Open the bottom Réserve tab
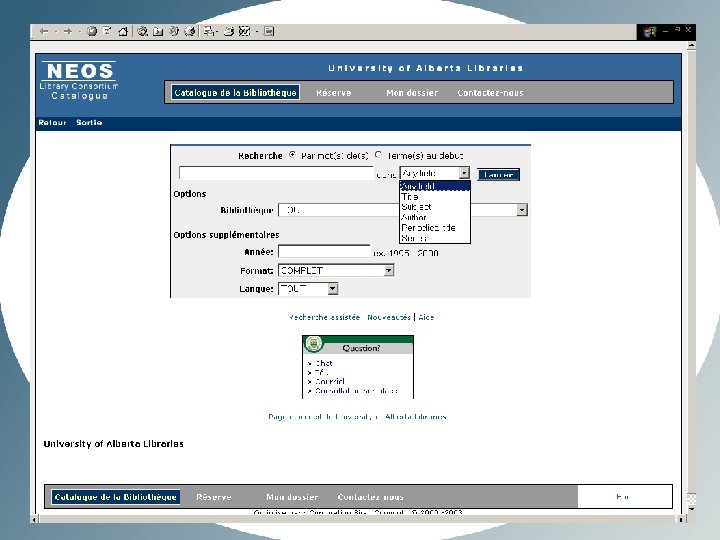720x540 pixels. 214,497
